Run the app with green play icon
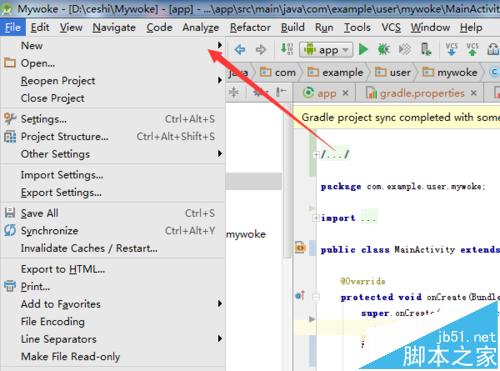500x371 pixels. 363,50
